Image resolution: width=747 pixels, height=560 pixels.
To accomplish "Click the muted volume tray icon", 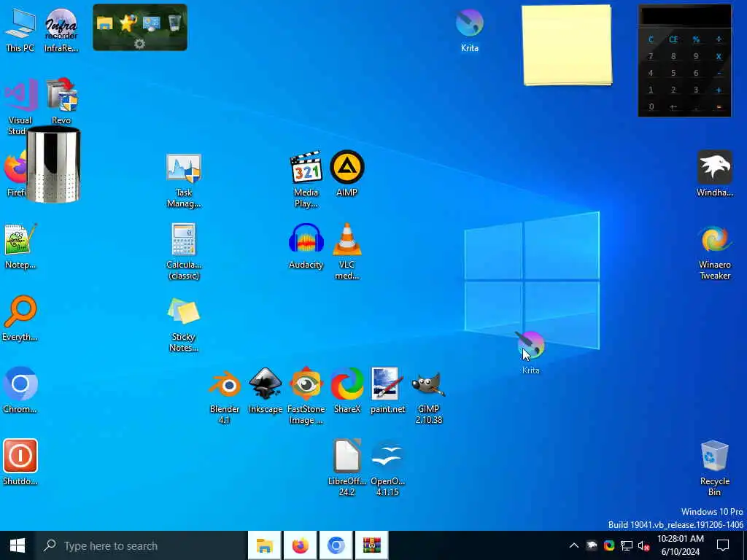I will [x=644, y=545].
